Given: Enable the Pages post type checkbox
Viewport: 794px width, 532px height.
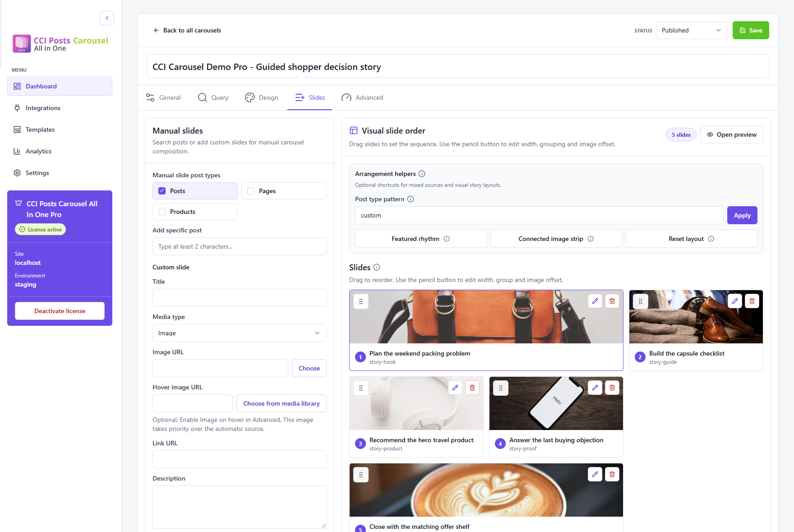Looking at the screenshot, I should click(x=251, y=191).
